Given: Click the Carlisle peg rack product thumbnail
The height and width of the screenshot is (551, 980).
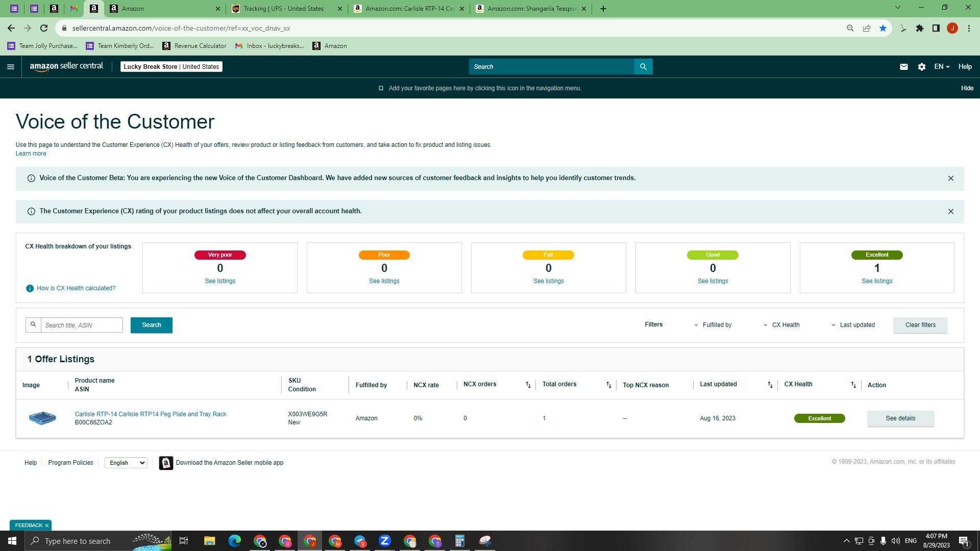Looking at the screenshot, I should coord(42,418).
